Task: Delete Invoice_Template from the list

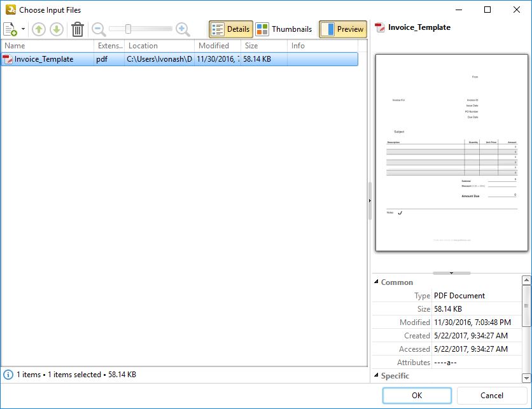Action: tap(78, 29)
